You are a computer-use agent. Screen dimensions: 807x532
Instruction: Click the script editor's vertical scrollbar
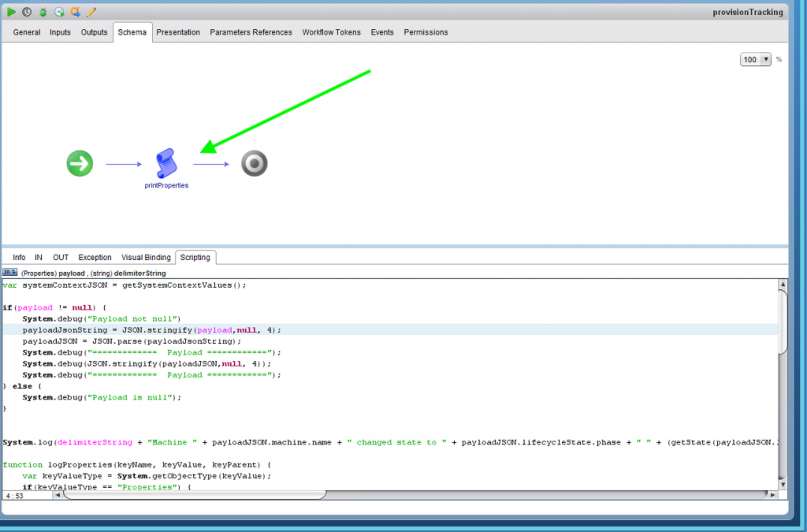pyautogui.click(x=782, y=323)
